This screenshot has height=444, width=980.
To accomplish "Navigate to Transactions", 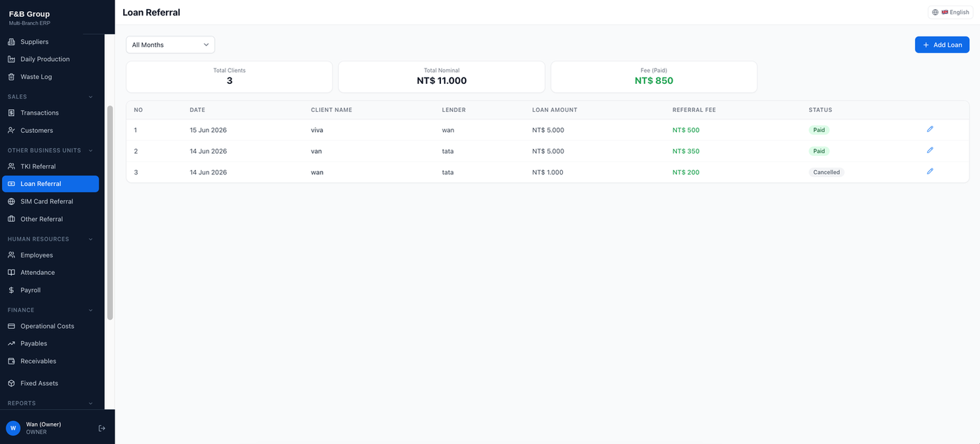I will [x=50, y=113].
